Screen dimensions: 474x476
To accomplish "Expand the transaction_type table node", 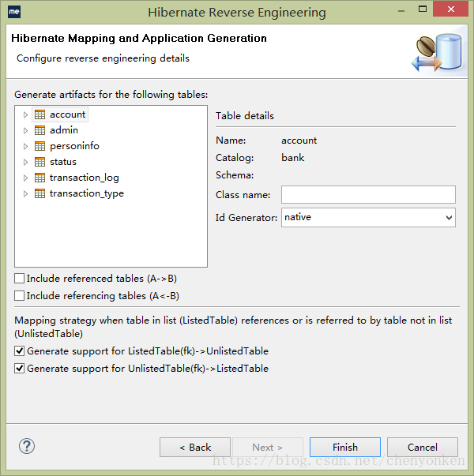I will point(25,193).
